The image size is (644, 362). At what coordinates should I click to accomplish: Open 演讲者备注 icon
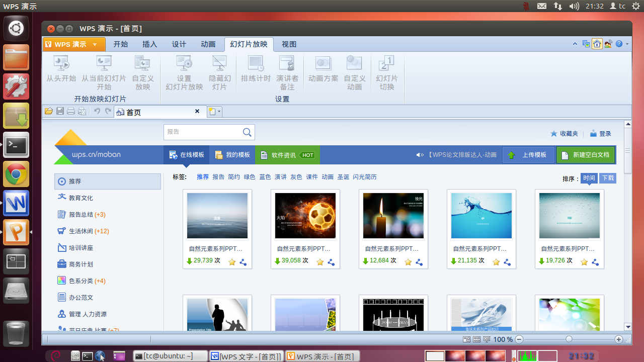tap(287, 63)
